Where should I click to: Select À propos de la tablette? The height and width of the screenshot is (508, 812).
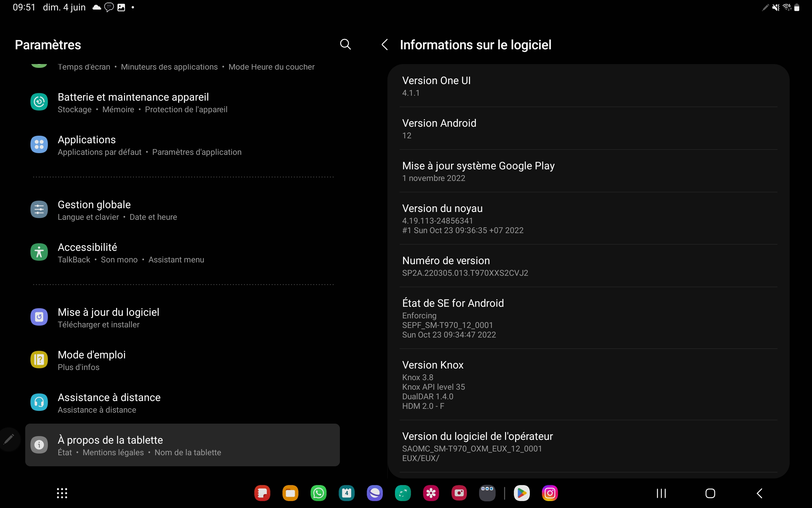(x=182, y=445)
